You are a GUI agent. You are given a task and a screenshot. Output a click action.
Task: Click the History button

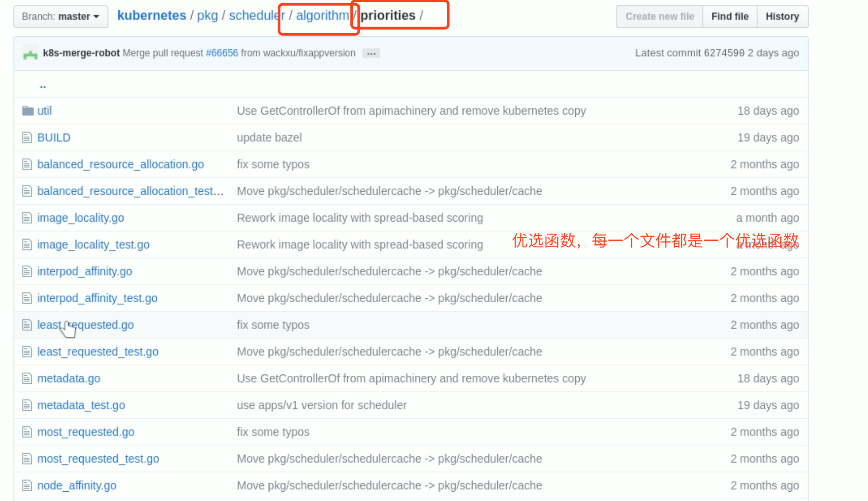782,17
